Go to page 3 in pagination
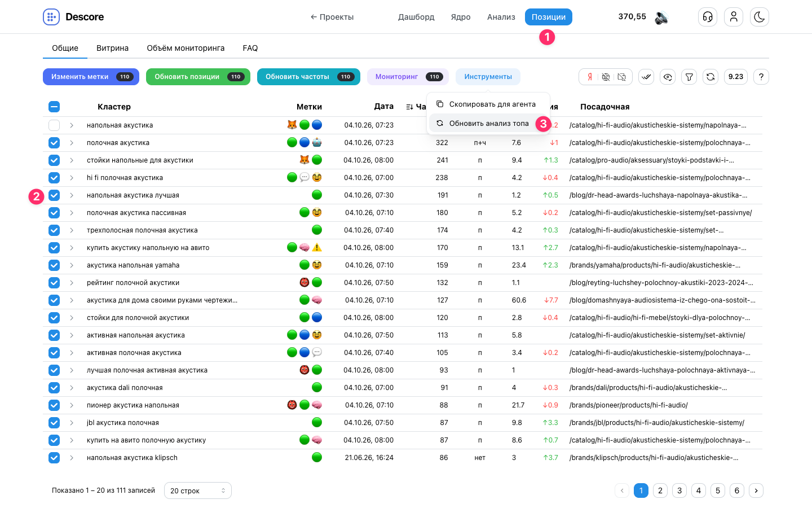Screen dimensions: 812x508 tap(679, 491)
